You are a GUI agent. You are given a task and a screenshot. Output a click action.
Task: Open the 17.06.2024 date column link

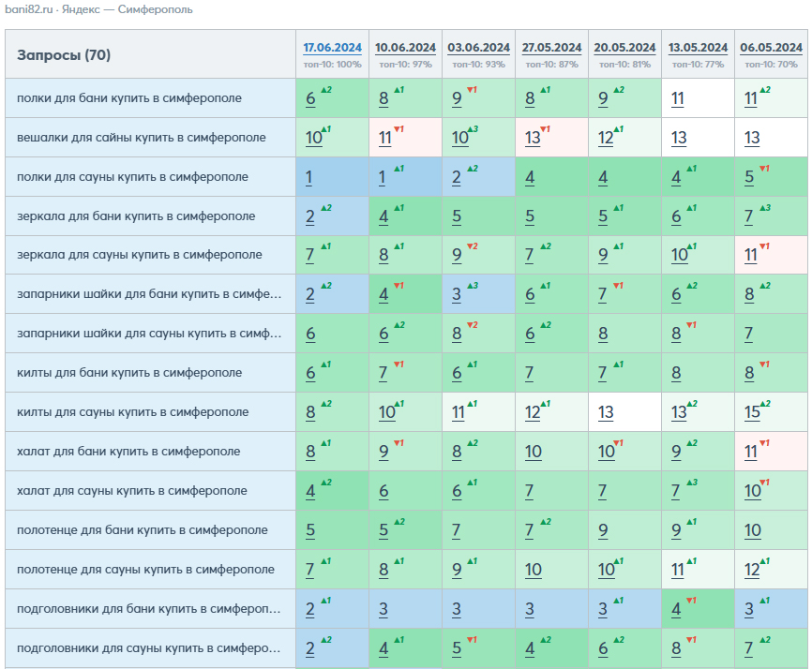(x=332, y=48)
